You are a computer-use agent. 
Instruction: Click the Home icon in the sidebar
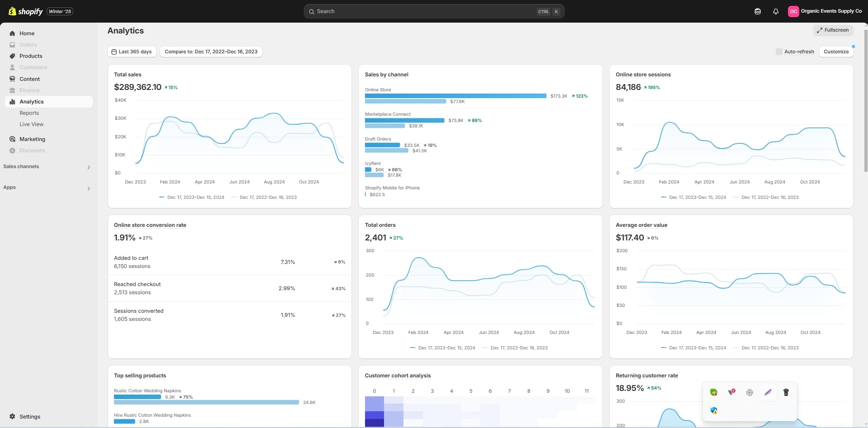tap(12, 33)
